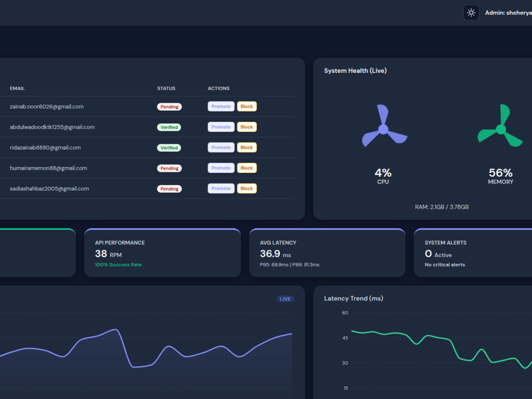Click No critical alerts text
The image size is (532, 399).
coord(445,264)
